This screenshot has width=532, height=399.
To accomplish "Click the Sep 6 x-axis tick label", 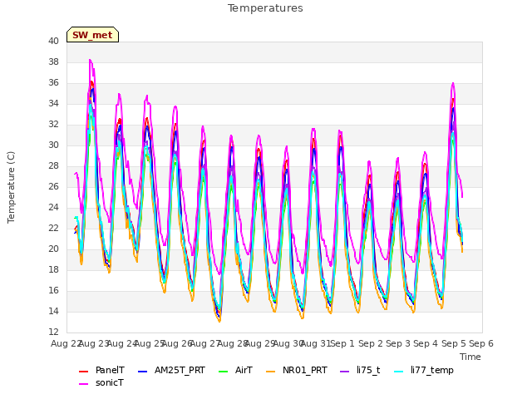I will pos(481,343).
